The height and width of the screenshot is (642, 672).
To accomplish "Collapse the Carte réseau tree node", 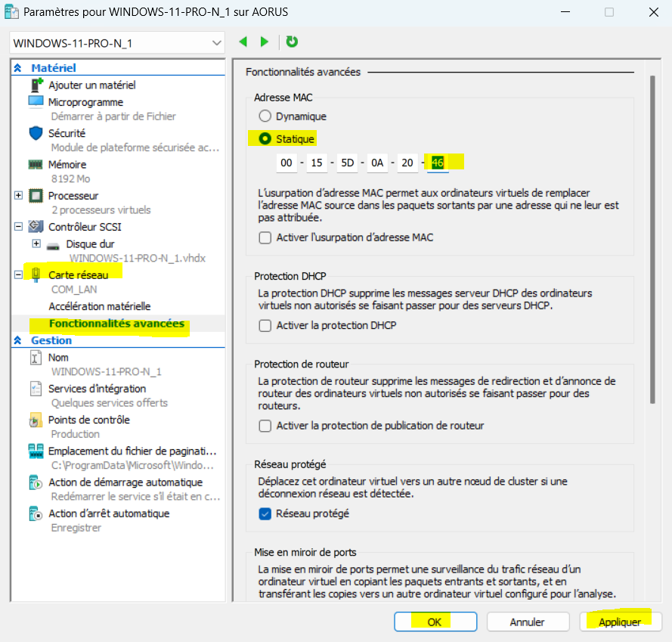I will click(x=19, y=274).
